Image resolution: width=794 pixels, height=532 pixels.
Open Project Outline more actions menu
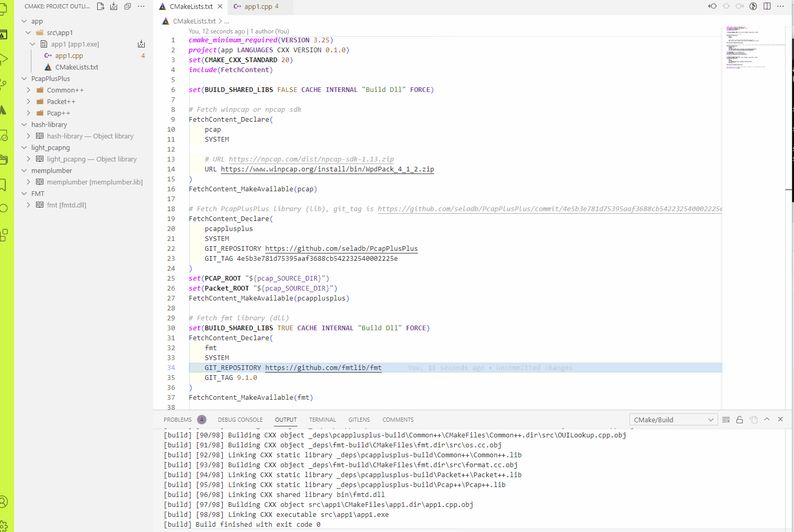(x=141, y=6)
